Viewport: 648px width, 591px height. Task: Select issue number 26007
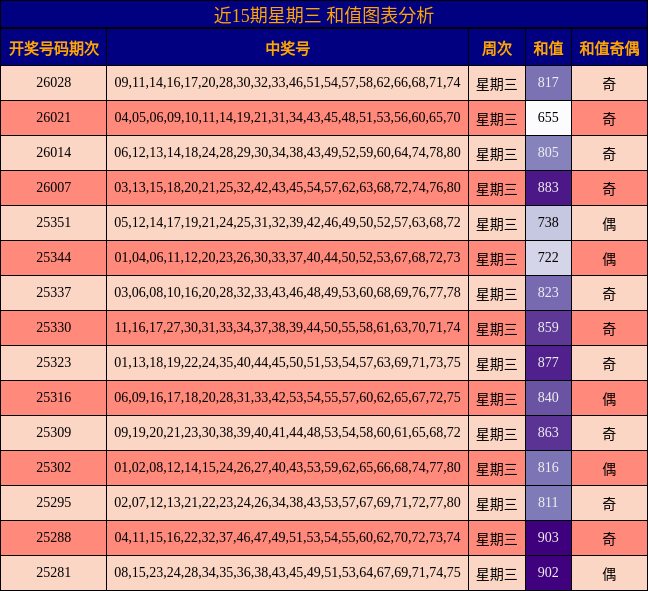coord(54,188)
